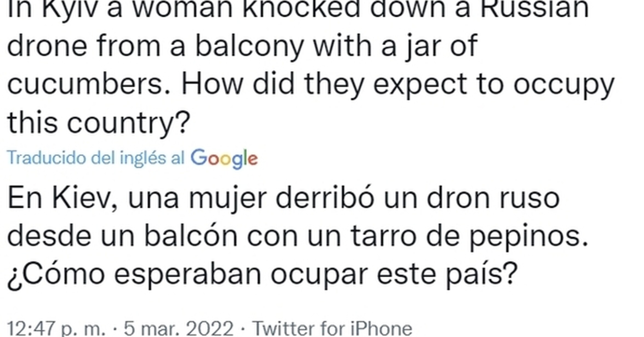Click the line "desde un balcón con un tarro"
This screenshot has height=337, width=644.
298,236
